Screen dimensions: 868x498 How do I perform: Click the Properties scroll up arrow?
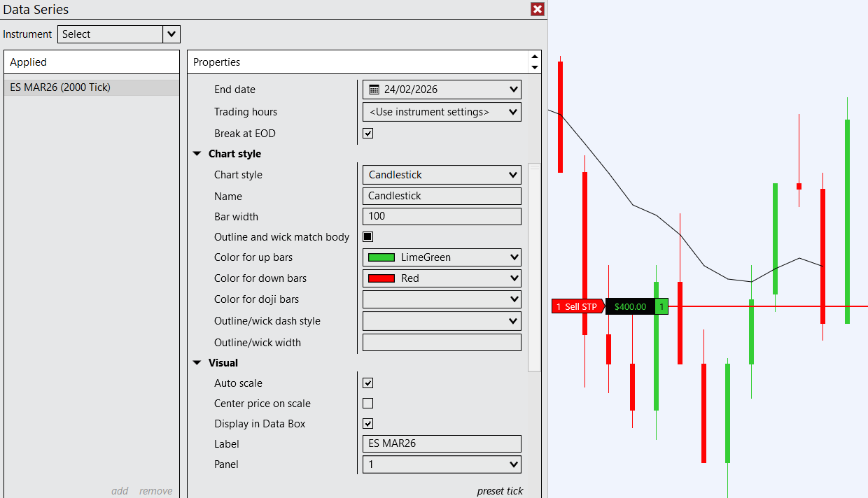coord(535,57)
